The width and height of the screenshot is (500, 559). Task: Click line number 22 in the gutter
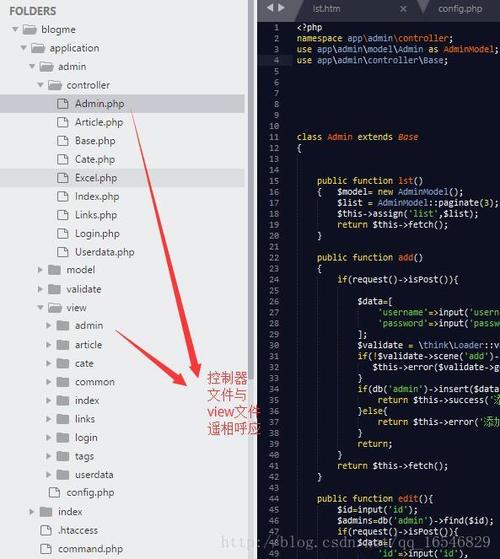[274, 257]
